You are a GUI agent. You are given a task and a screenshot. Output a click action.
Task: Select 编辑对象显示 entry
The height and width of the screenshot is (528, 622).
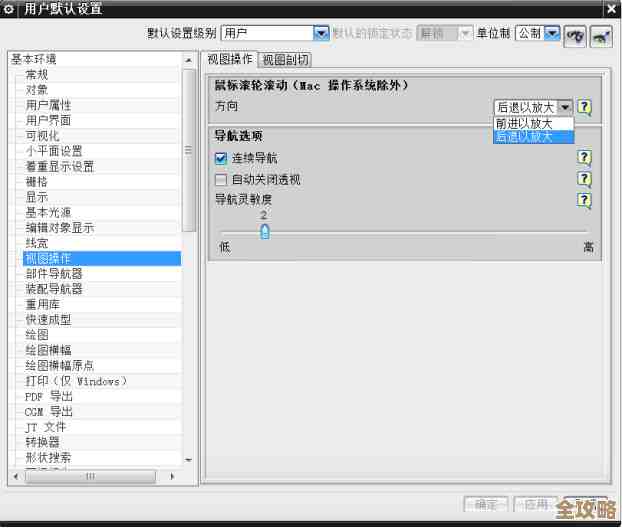60,228
